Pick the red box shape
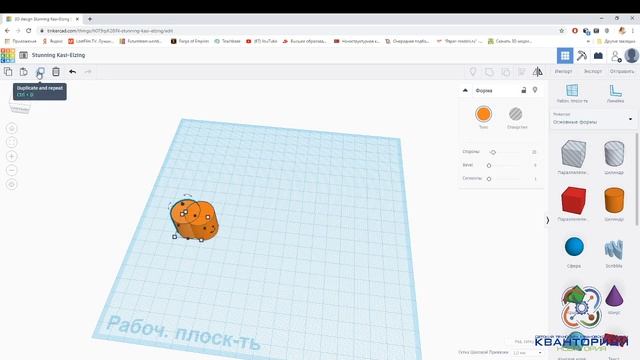This screenshot has height=360, width=640. click(x=573, y=200)
